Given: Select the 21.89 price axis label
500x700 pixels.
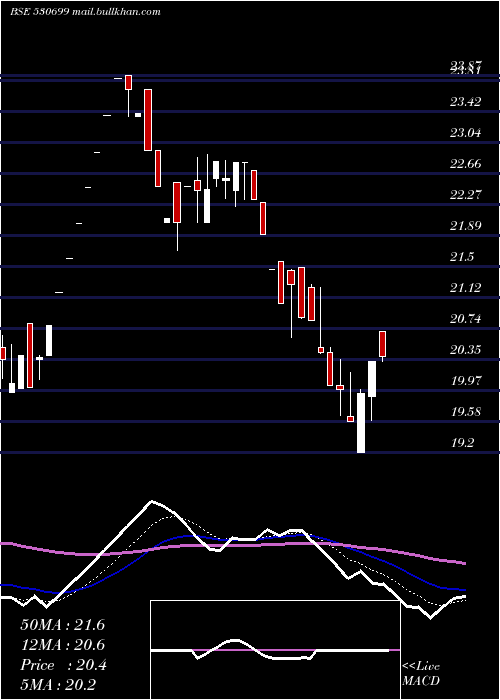Looking at the screenshot, I should click(x=466, y=225).
